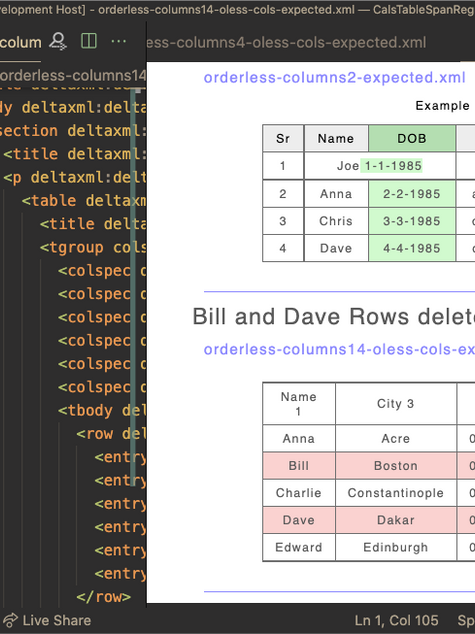Screen dimensions: 475x634
Task: Open the editor's more actions ellipsis
Action: pos(118,41)
